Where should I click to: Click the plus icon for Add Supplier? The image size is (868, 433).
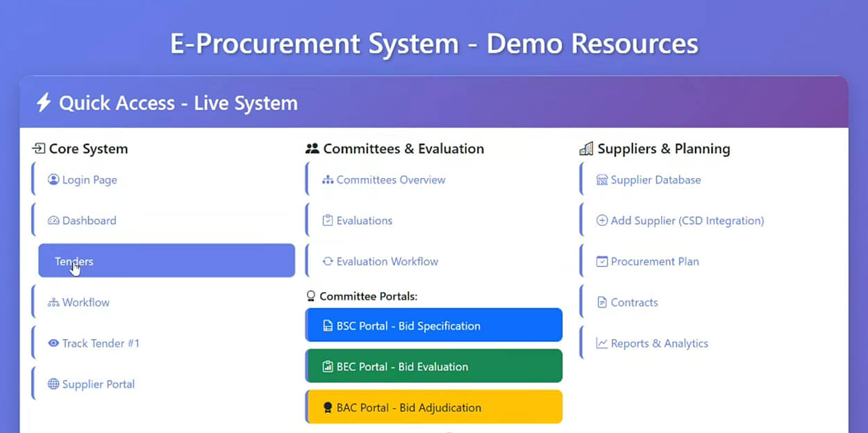click(x=602, y=221)
